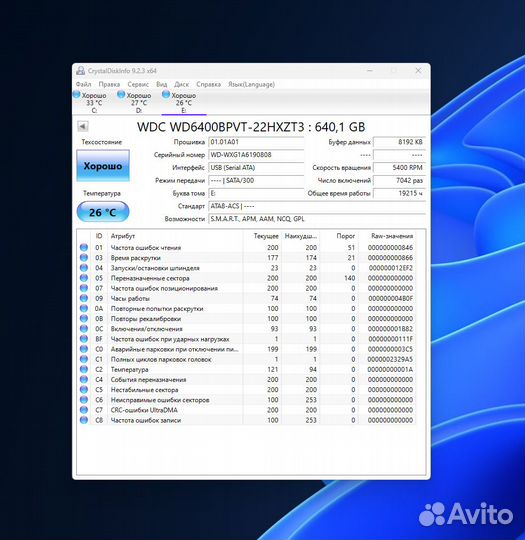
Task: Click the status circle for attribute 07
Action: pyautogui.click(x=84, y=288)
